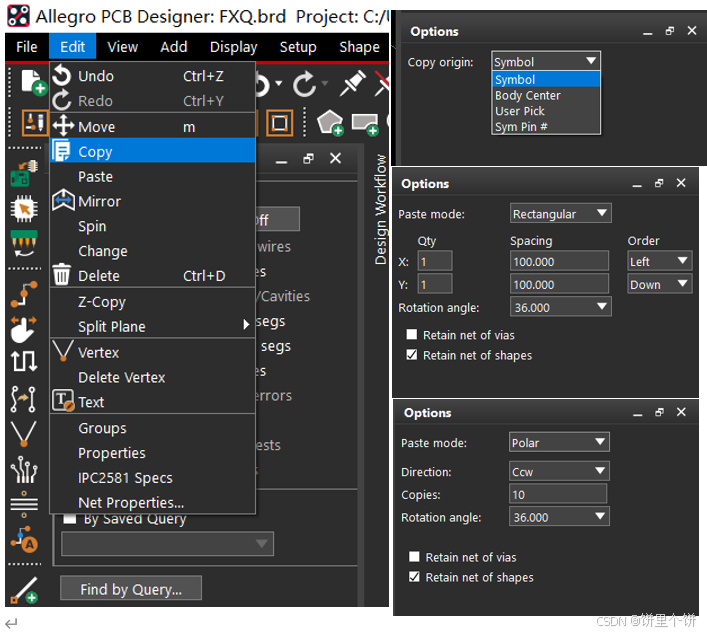707x634 pixels.
Task: Open the Direction Ccw dropdown
Action: (559, 471)
